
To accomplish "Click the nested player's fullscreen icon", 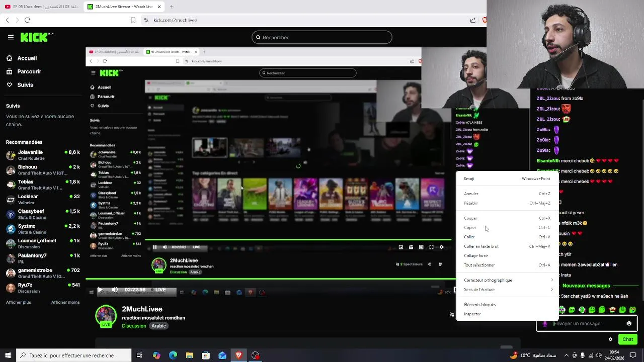I will 431,247.
